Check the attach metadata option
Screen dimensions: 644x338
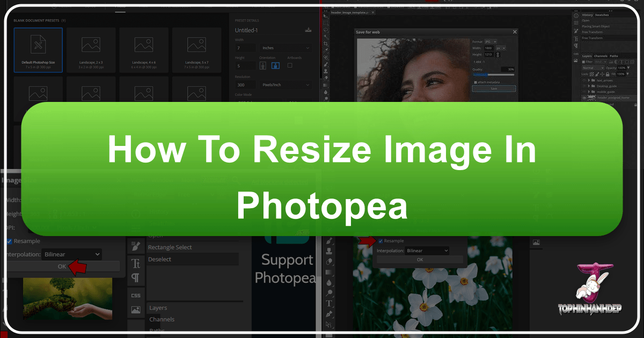tap(475, 82)
